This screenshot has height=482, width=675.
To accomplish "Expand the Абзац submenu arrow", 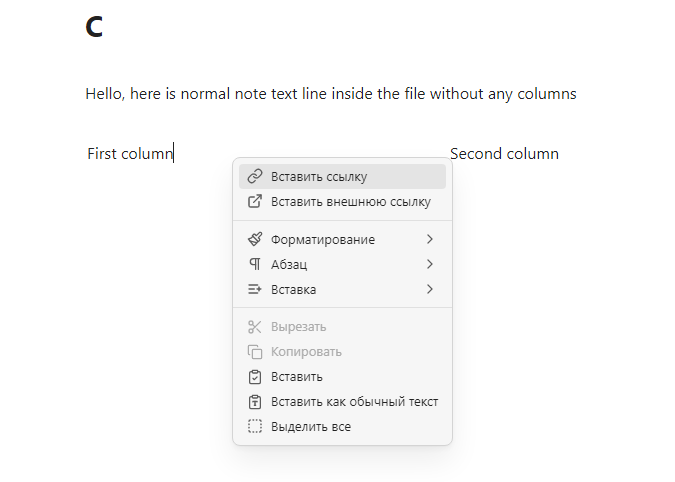I will [x=430, y=265].
